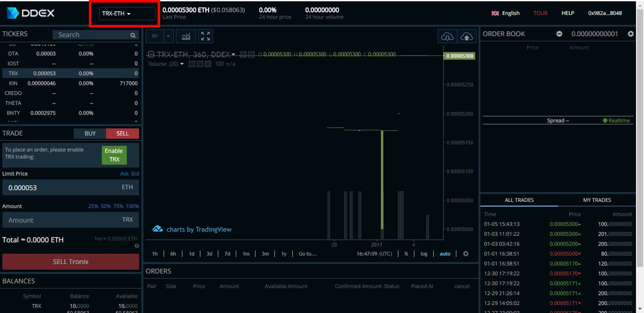Switch to the BUY tab
Image resolution: width=644 pixels, height=313 pixels.
[x=90, y=133]
